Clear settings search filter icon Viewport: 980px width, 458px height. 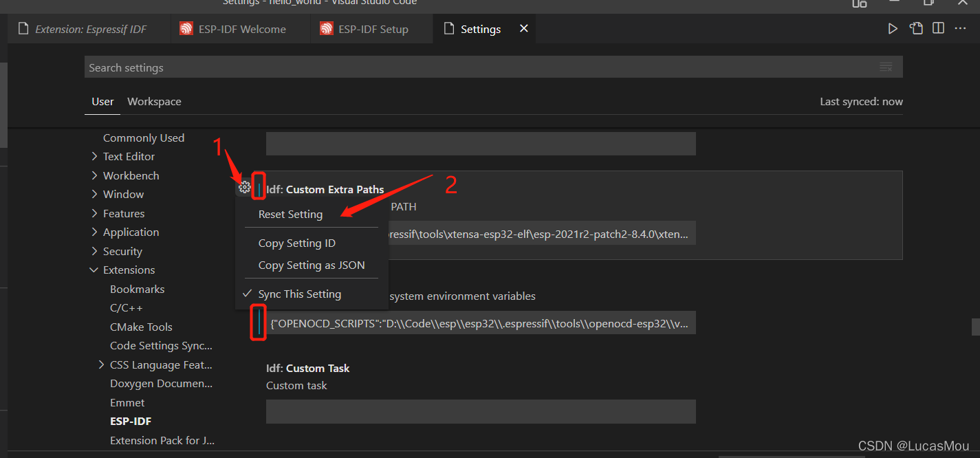click(886, 67)
